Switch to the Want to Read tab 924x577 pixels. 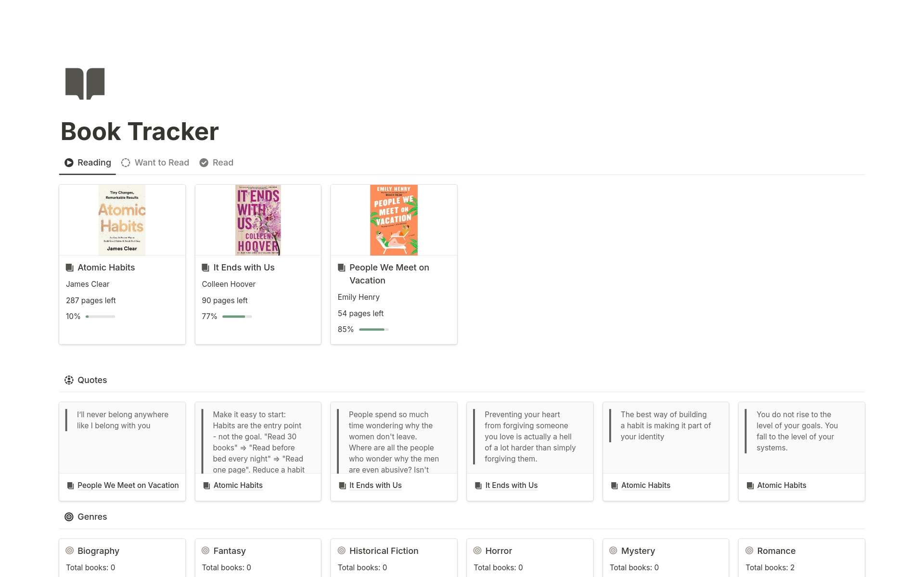162,163
